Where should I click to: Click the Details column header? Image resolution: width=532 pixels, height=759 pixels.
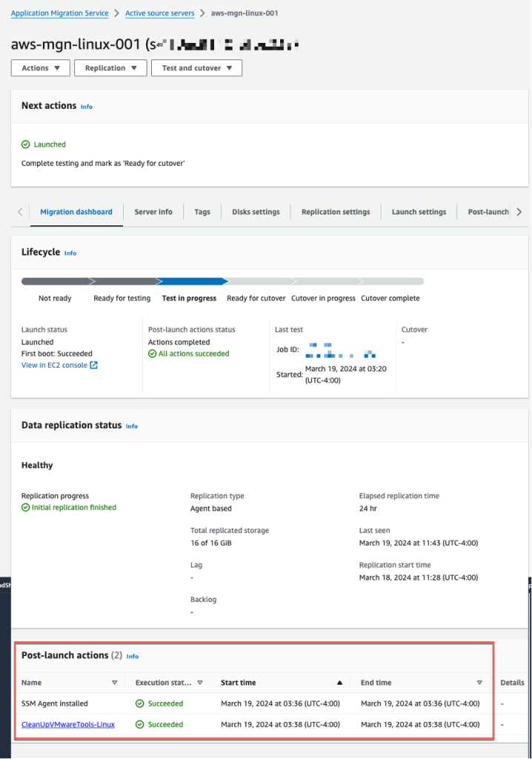512,683
